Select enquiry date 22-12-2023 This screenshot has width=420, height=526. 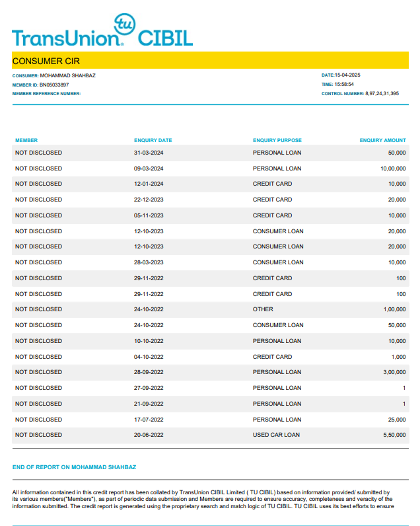tap(149, 200)
